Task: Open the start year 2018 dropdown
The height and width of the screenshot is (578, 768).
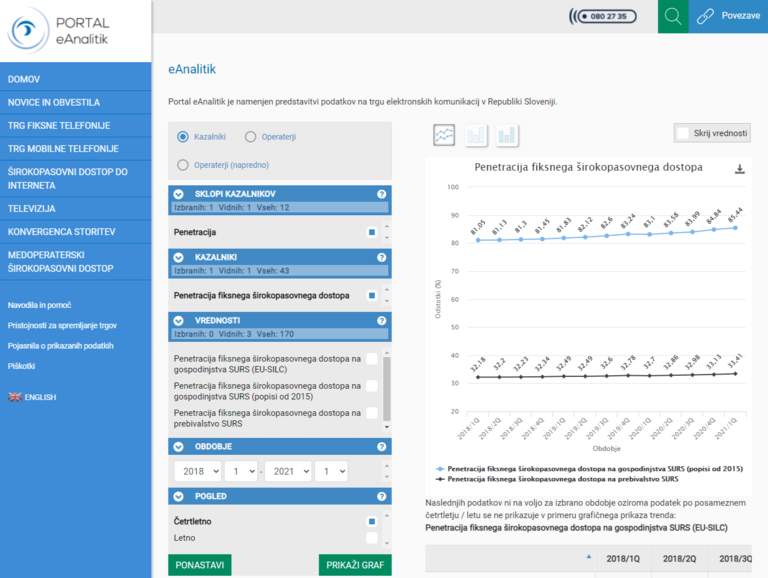Action: click(197, 471)
